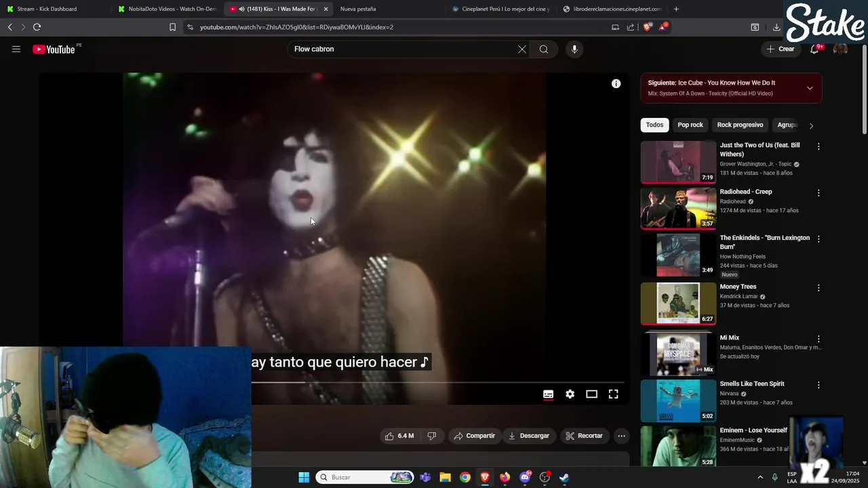Open browser downloads icon
This screenshot has width=868, height=488.
click(x=776, y=27)
